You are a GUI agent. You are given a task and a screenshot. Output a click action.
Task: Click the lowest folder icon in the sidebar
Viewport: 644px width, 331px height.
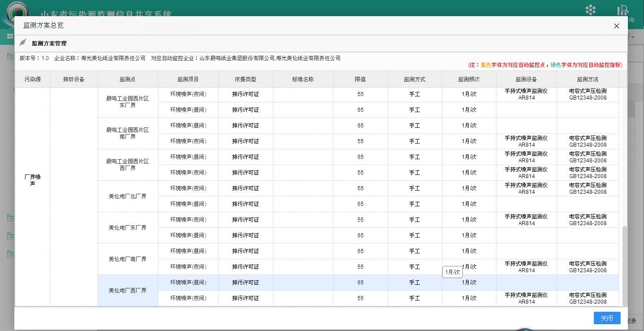coord(10,253)
